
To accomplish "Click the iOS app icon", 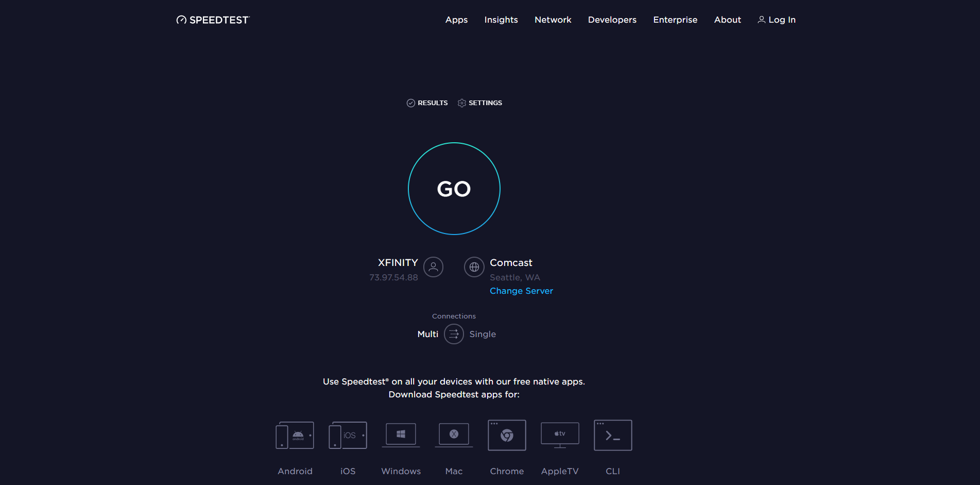I will [x=348, y=435].
